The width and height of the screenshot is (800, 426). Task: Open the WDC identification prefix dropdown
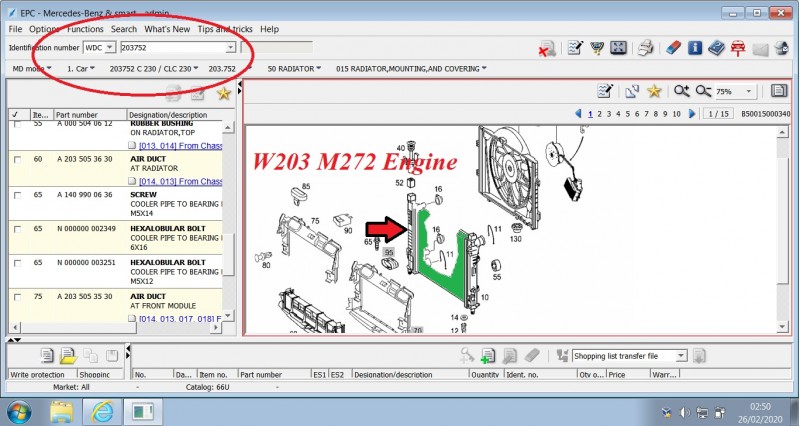(110, 47)
